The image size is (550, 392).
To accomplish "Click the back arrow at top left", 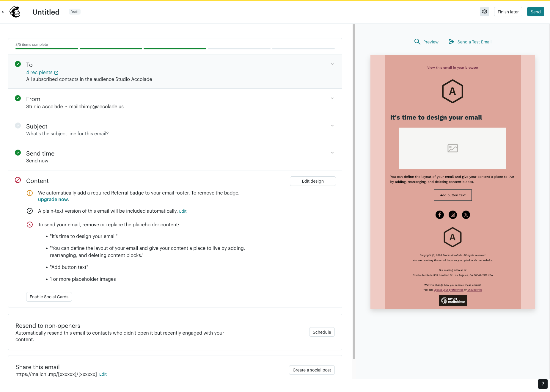I will click(x=3, y=12).
